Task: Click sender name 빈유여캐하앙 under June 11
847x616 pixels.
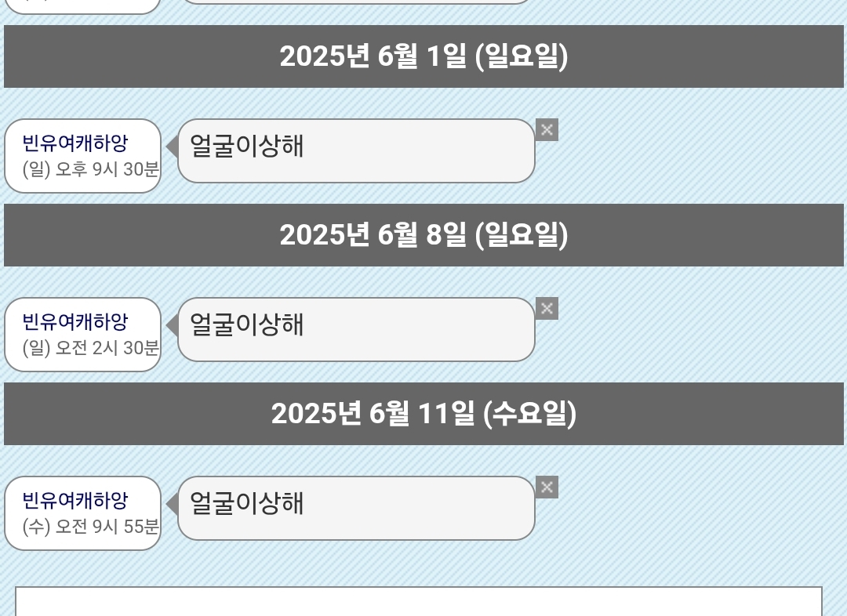Action: pyautogui.click(x=75, y=501)
